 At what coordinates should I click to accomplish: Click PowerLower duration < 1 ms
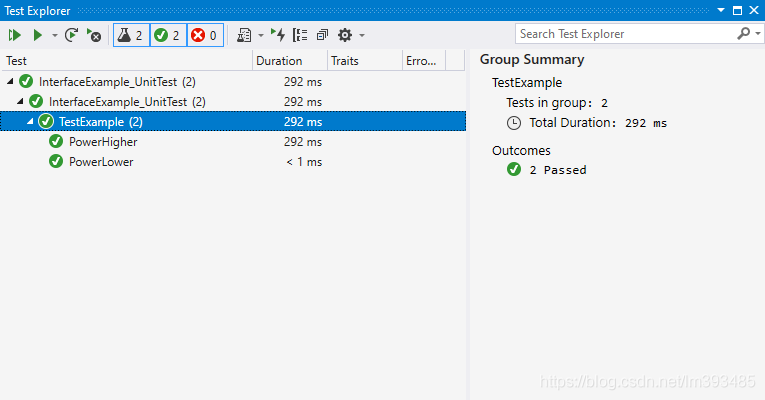pyautogui.click(x=304, y=162)
